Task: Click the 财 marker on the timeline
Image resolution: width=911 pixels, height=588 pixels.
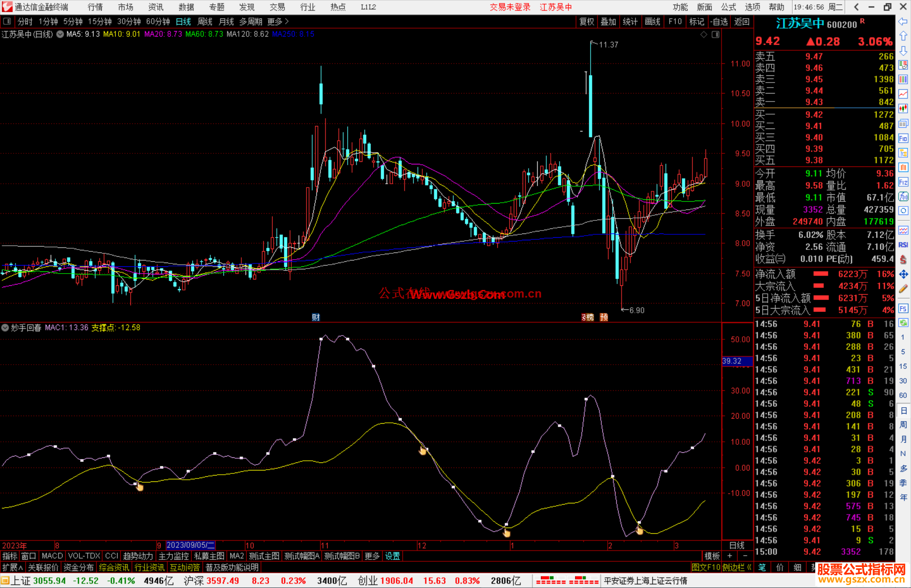Action: (315, 317)
